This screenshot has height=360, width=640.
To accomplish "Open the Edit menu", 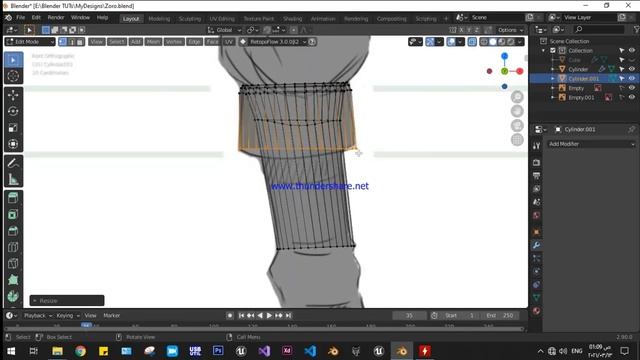I will pos(36,18).
